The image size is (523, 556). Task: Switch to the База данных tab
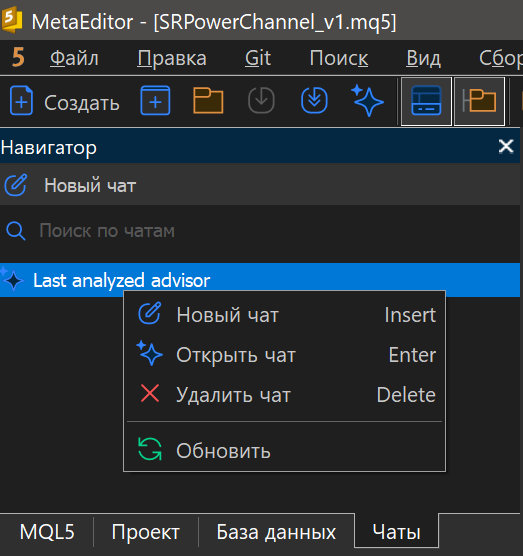[276, 532]
